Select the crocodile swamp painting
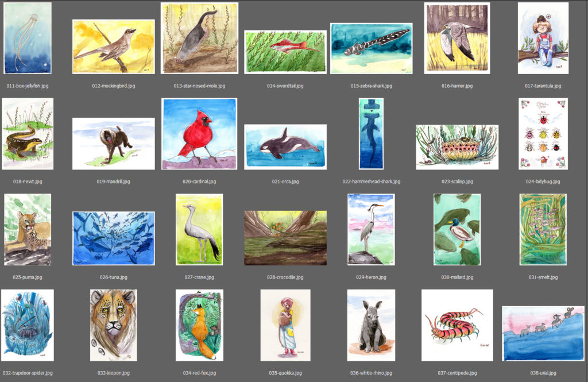588x382 pixels. coord(285,238)
